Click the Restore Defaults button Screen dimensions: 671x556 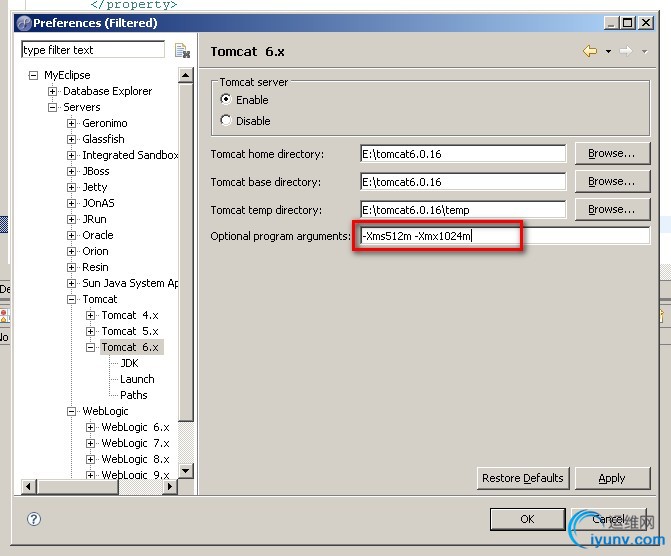[x=523, y=478]
